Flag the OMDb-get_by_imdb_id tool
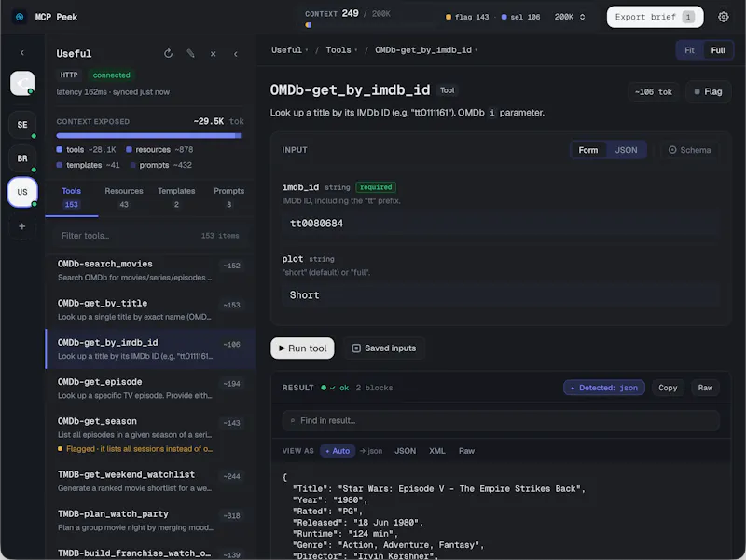Viewport: 746px width, 560px height. point(709,91)
